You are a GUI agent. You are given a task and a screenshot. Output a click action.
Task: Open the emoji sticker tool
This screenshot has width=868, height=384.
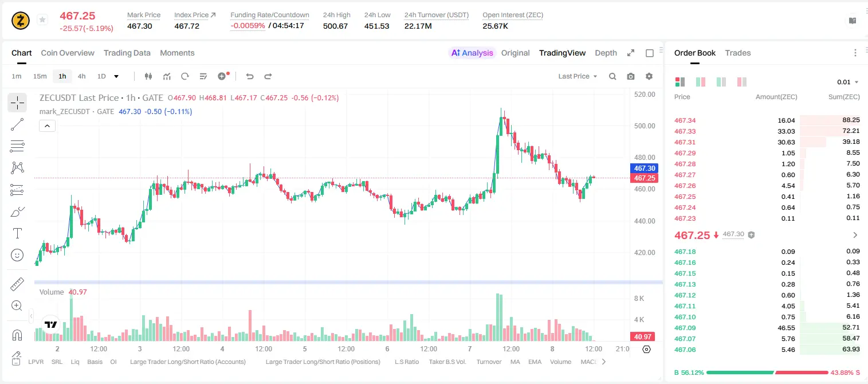coord(17,255)
